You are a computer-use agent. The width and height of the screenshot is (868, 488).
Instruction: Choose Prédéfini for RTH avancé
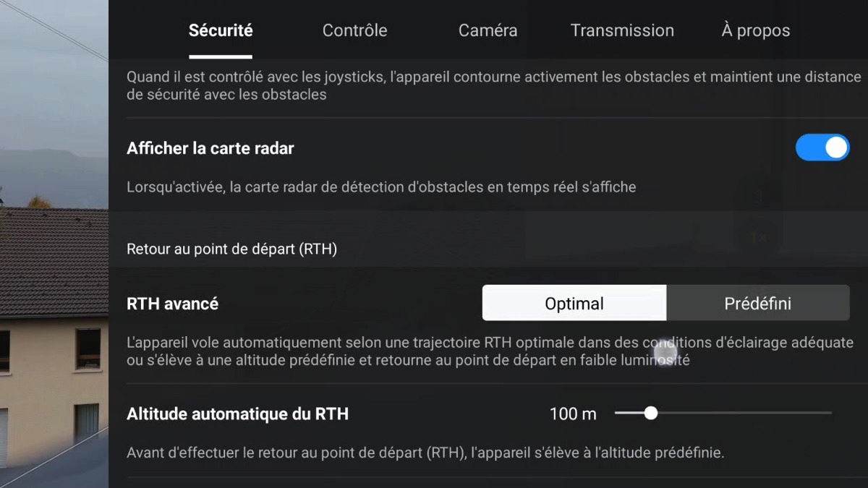click(x=758, y=303)
